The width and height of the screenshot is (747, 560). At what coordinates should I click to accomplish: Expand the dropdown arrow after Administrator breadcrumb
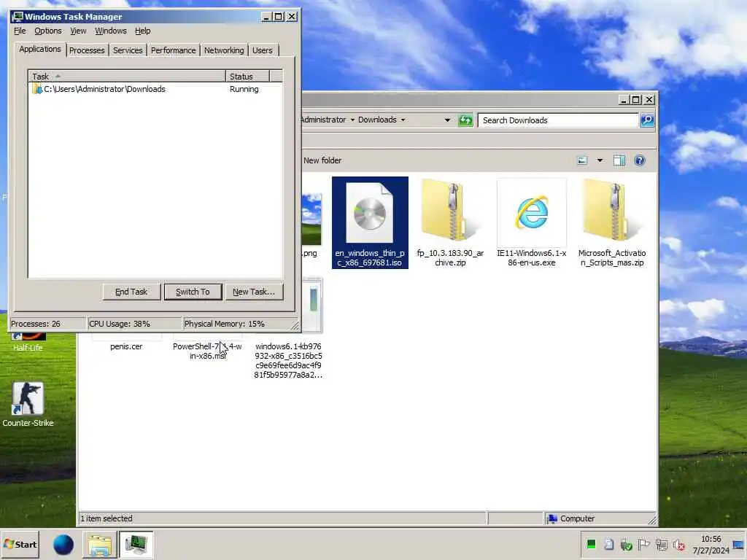pyautogui.click(x=352, y=120)
